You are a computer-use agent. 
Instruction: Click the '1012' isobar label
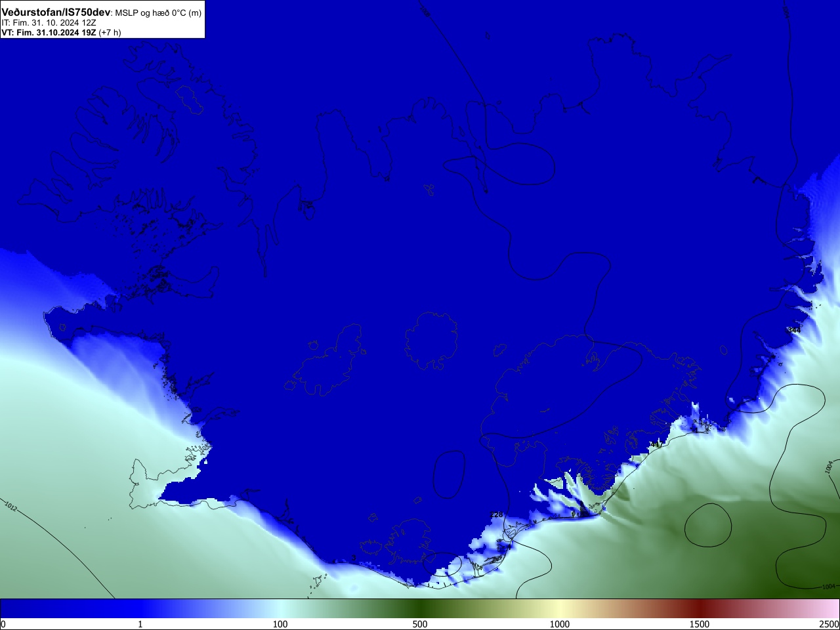(10, 506)
